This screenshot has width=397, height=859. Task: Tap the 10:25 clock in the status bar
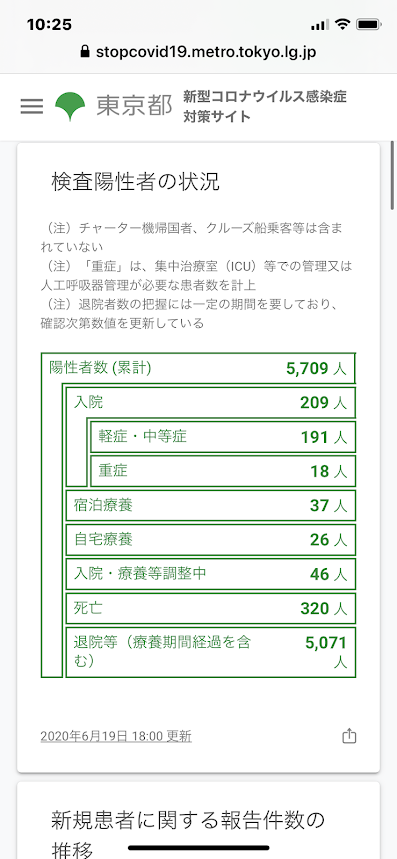[x=49, y=25]
